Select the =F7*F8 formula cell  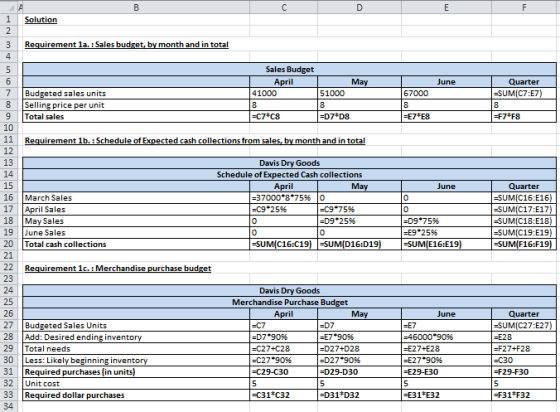tap(524, 116)
